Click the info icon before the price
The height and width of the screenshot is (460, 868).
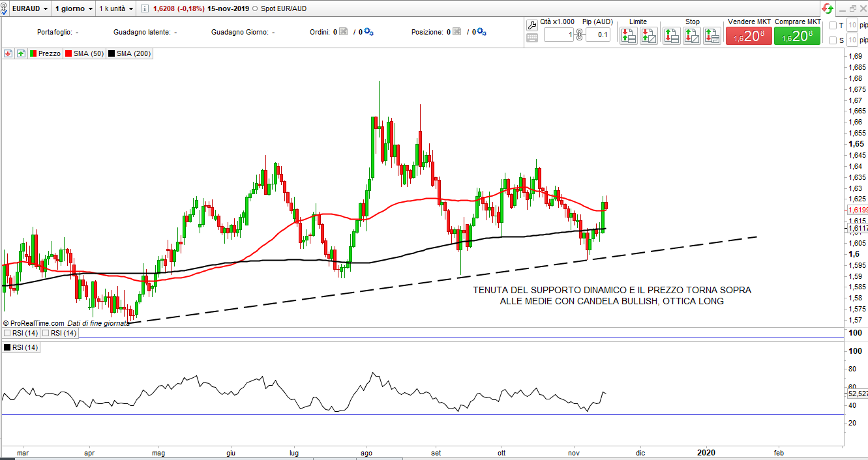coord(145,9)
